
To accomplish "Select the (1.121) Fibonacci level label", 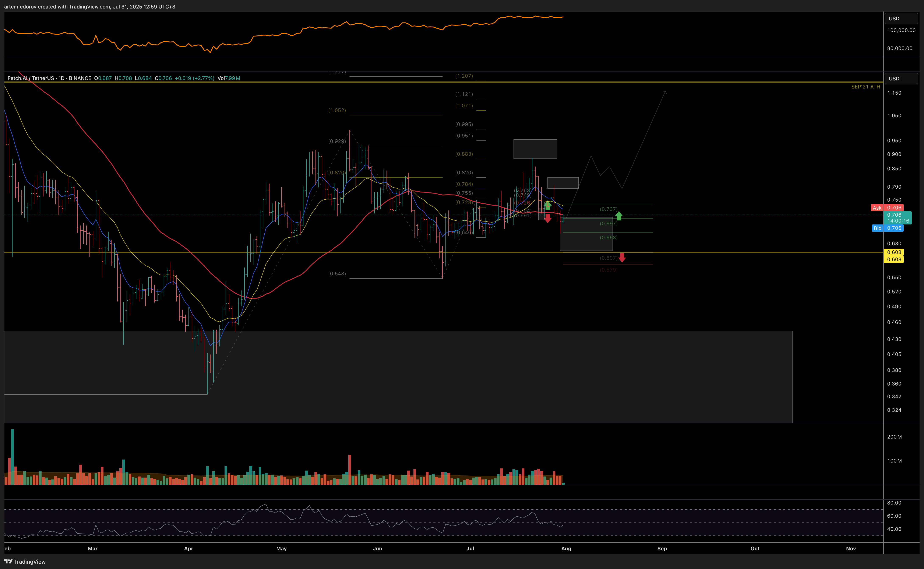I will click(x=464, y=94).
